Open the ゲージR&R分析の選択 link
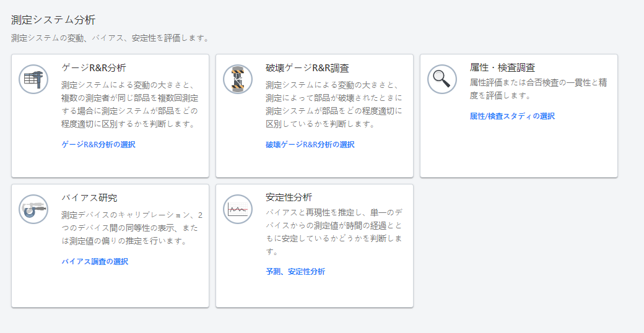 pyautogui.click(x=98, y=144)
